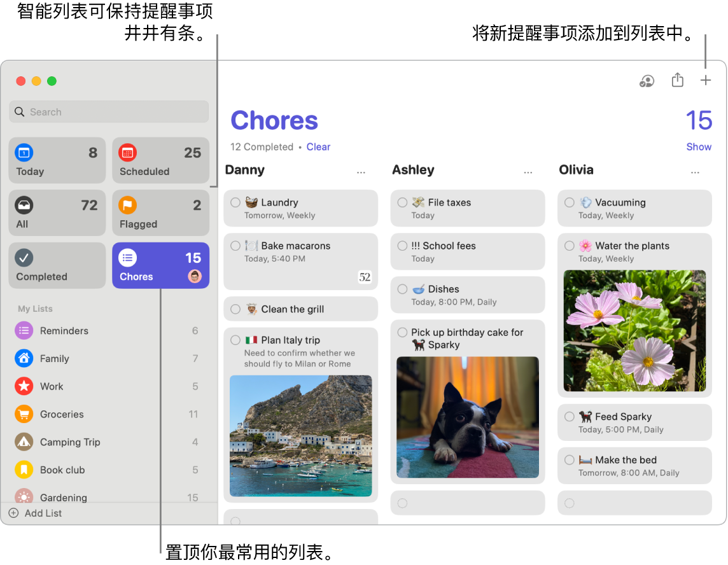
Task: Open the All smart list
Action: (x=57, y=214)
